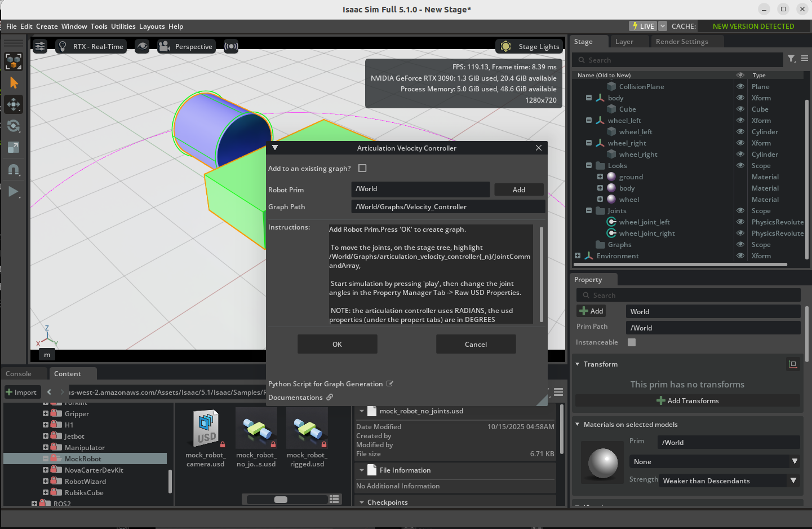Open viewport settings sliders icon

pyautogui.click(x=39, y=46)
